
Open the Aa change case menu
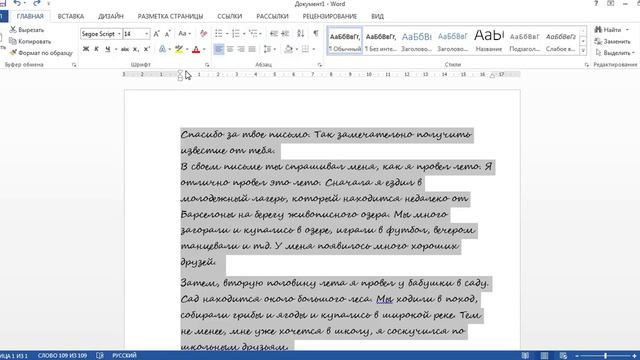pos(184,34)
